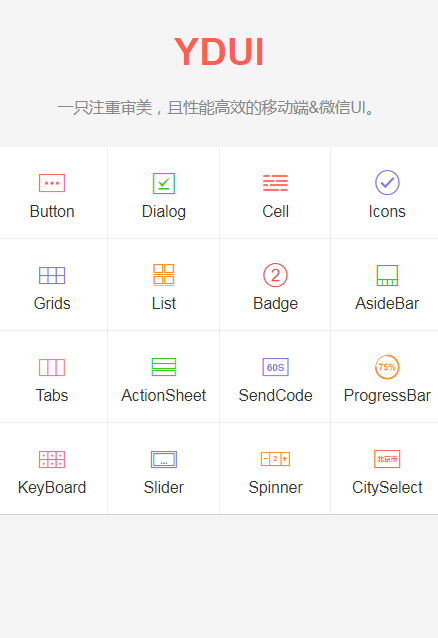Open the CitySelect icon
Screen dimensions: 438x638
click(x=387, y=459)
